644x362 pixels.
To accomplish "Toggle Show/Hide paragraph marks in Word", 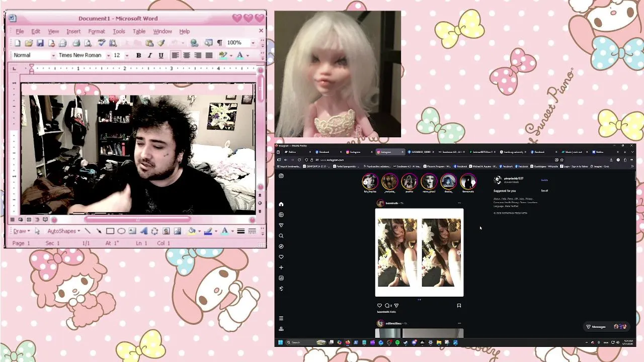I will [x=219, y=43].
